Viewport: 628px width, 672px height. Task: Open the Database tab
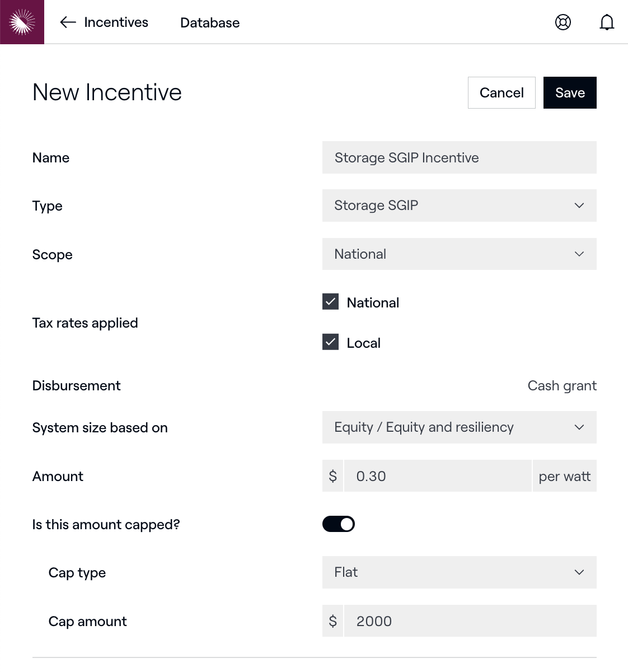(210, 23)
